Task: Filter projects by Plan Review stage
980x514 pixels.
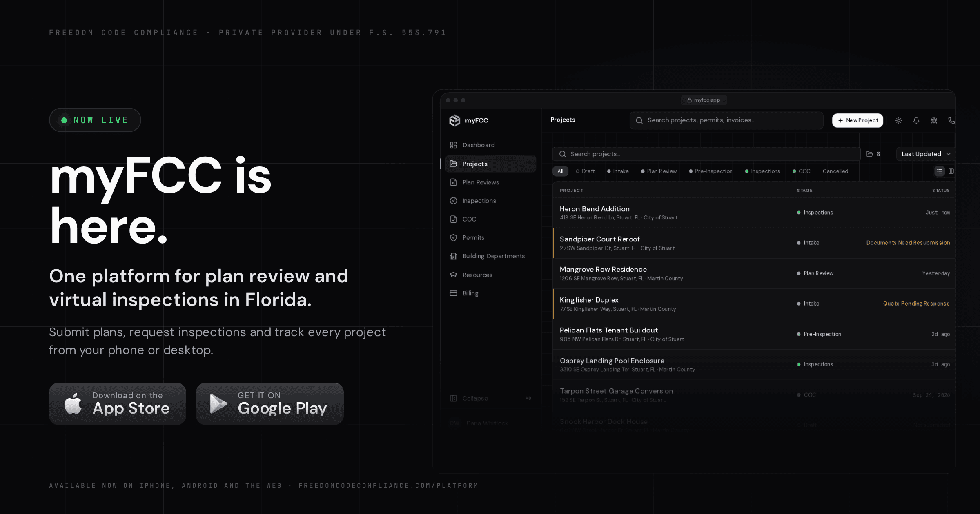Action: pyautogui.click(x=659, y=171)
